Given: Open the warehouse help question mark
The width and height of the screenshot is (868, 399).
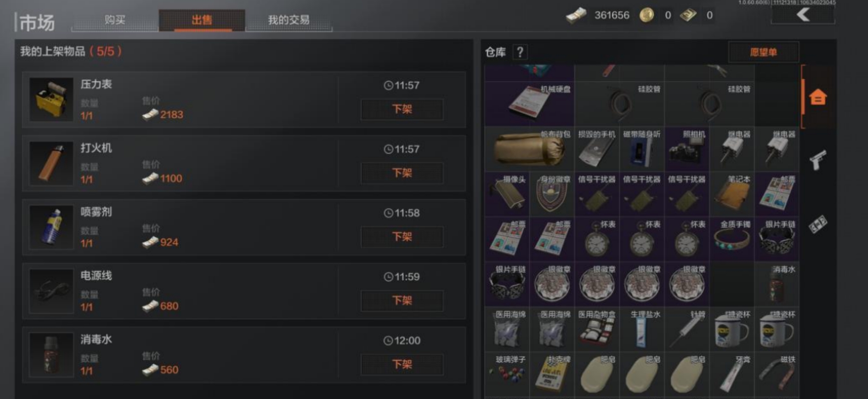Looking at the screenshot, I should pos(520,52).
